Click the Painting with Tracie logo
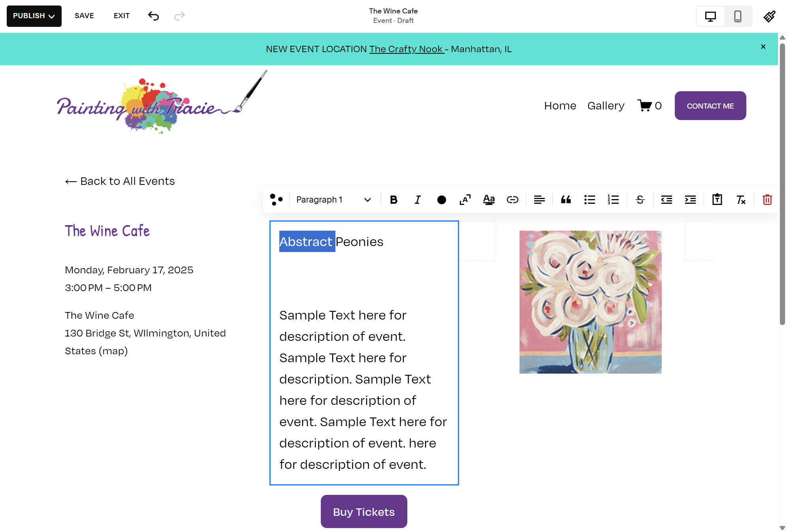 (162, 102)
